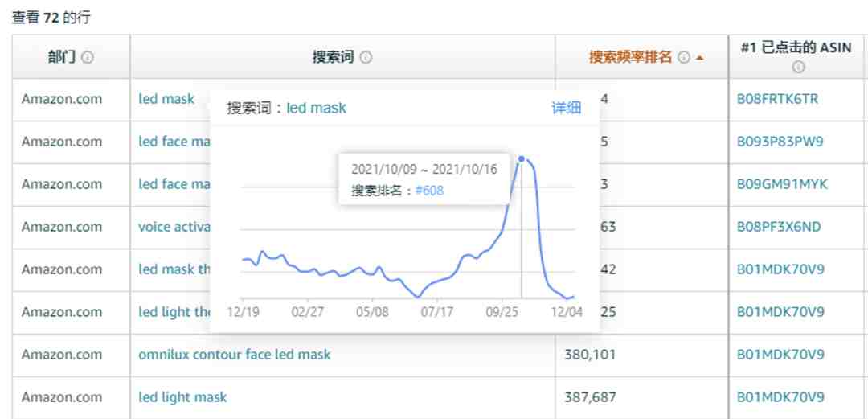Open ASIN B08PF3X6ND link
Viewport: 868px width, 419px height.
pos(778,227)
